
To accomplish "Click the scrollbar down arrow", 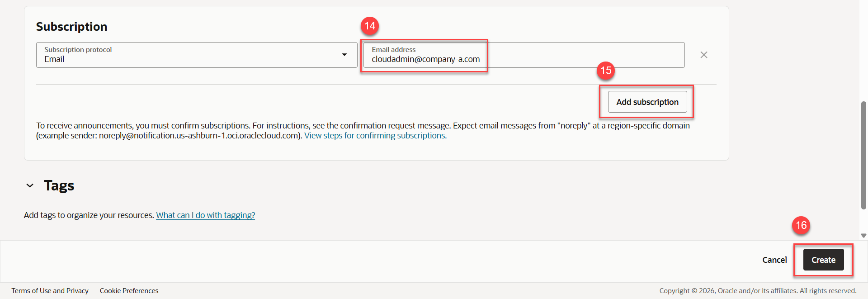I will coord(863,236).
